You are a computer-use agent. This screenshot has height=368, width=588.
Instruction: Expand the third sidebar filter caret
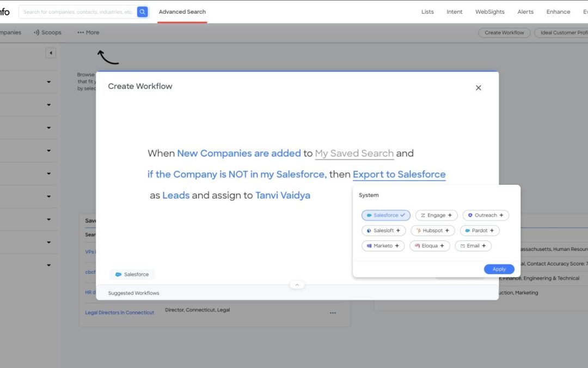click(49, 128)
